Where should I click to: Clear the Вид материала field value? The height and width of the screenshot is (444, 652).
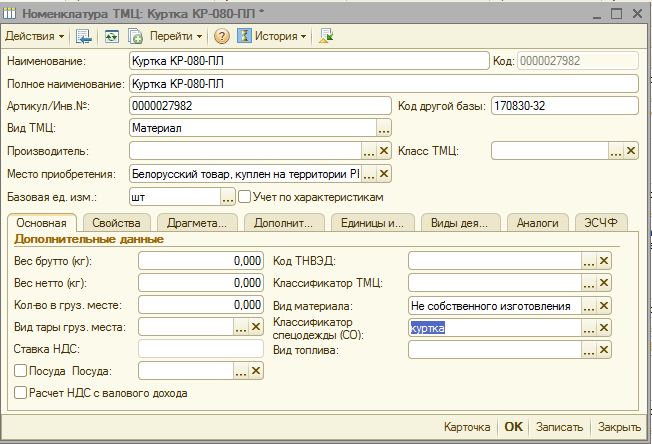(604, 306)
